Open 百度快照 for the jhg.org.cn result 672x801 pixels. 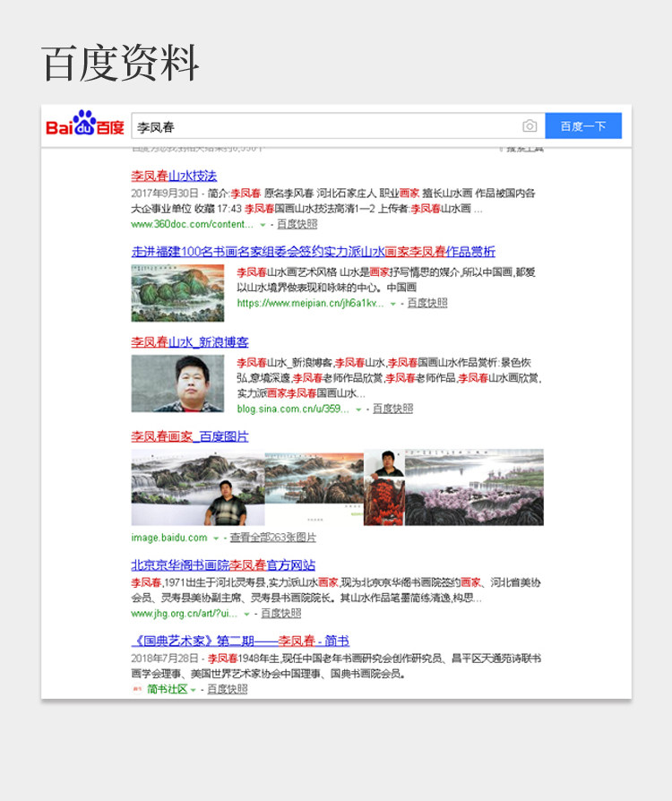click(x=281, y=613)
